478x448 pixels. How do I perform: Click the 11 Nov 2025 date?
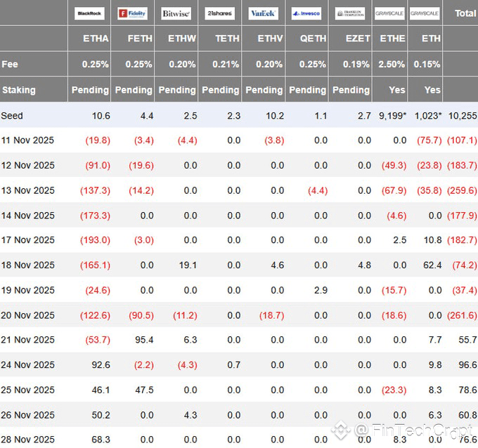27,140
